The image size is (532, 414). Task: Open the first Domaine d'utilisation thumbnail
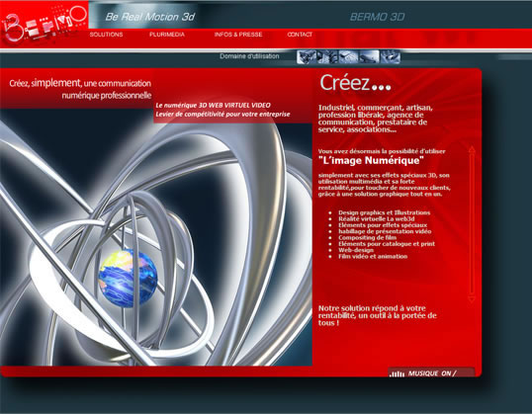point(307,57)
